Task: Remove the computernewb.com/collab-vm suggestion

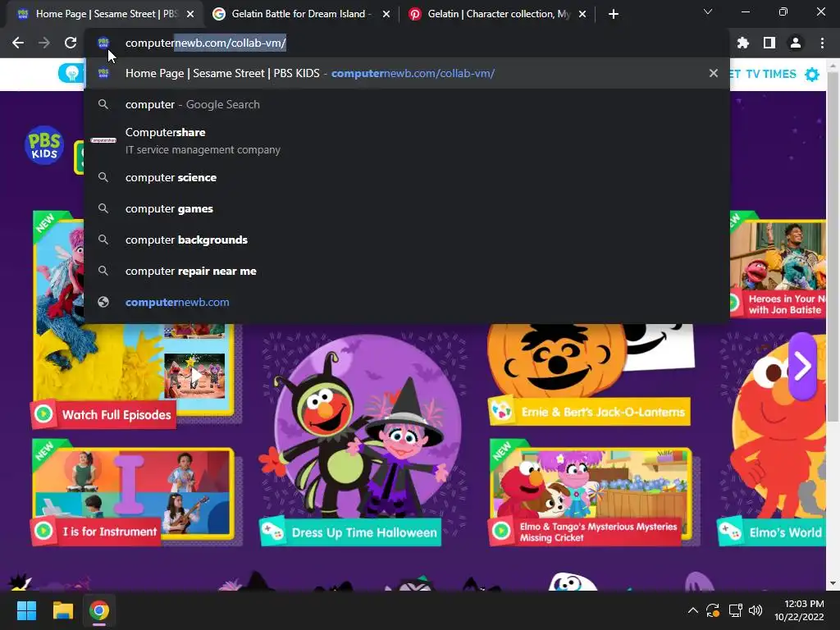Action: (x=714, y=73)
